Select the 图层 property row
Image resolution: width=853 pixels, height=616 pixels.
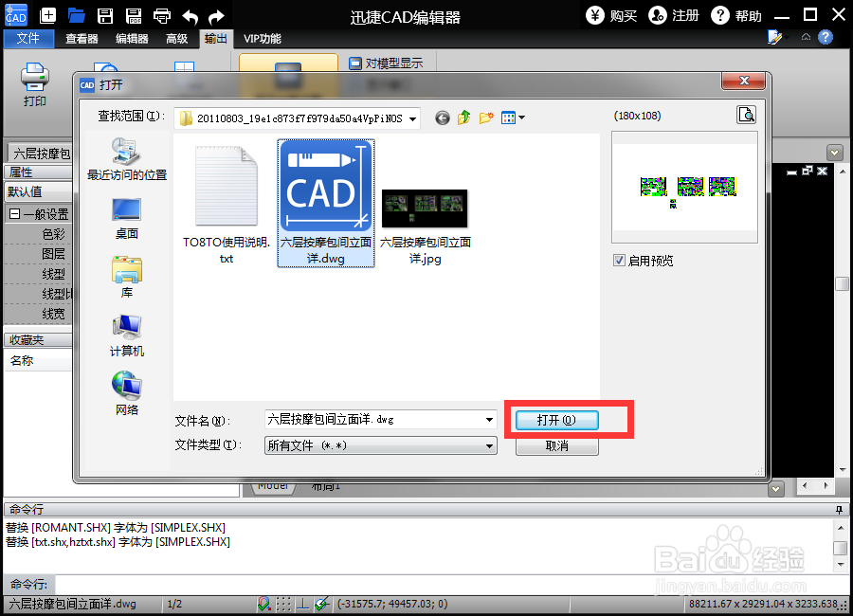[38, 254]
